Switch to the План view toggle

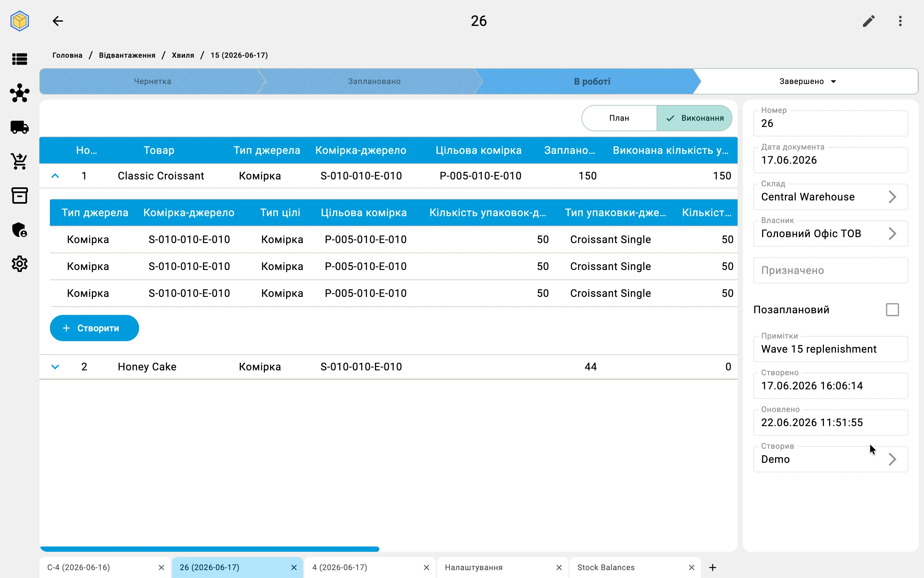tap(619, 118)
